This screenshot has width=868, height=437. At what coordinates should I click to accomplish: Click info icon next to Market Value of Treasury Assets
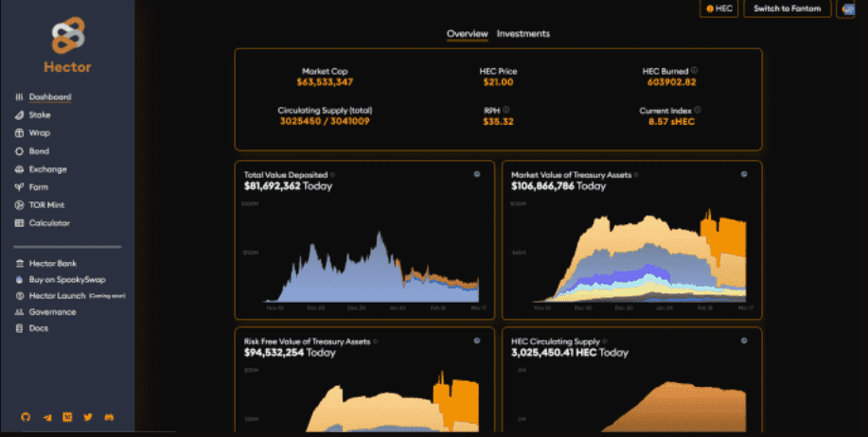click(636, 175)
